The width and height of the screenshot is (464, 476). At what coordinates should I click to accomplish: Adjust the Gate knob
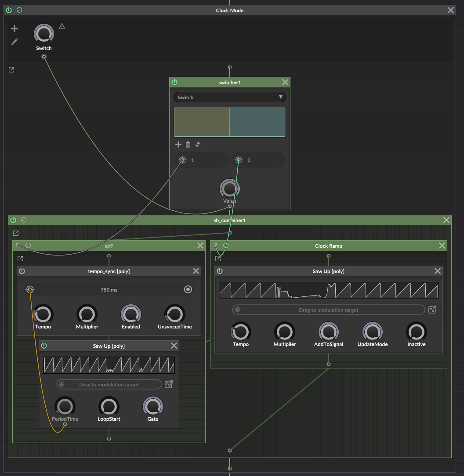pyautogui.click(x=153, y=407)
